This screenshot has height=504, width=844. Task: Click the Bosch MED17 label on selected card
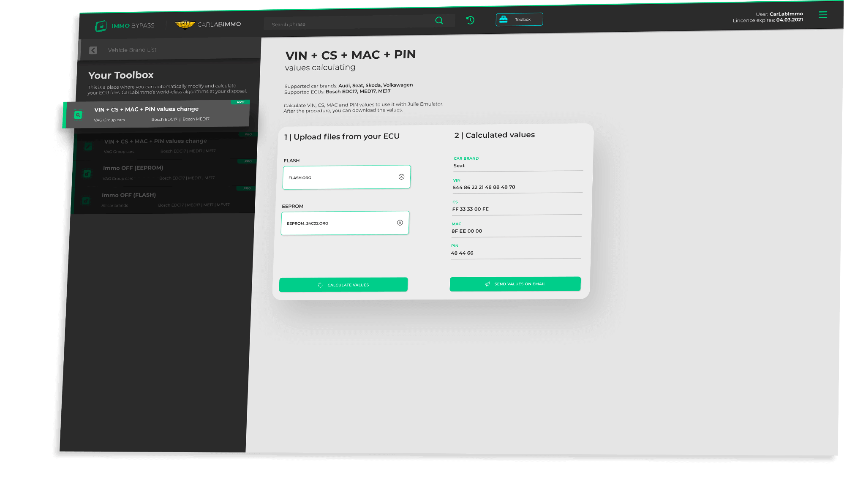[196, 119]
